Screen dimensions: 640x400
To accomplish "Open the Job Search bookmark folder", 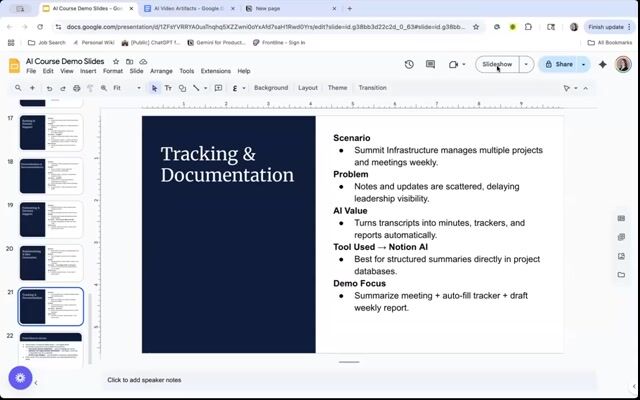I will (x=47, y=42).
